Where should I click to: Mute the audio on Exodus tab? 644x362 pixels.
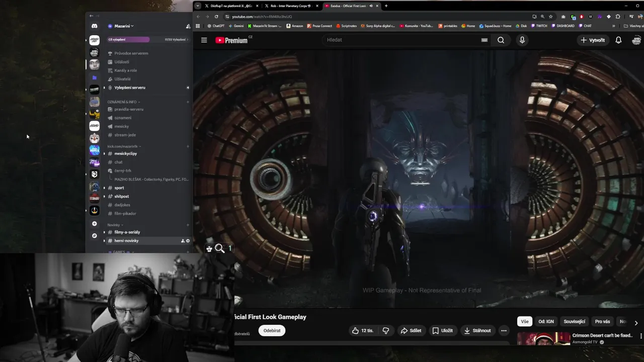(371, 6)
